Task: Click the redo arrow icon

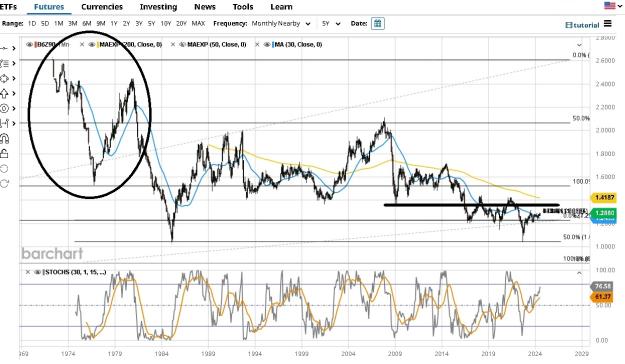Action: coord(4,183)
